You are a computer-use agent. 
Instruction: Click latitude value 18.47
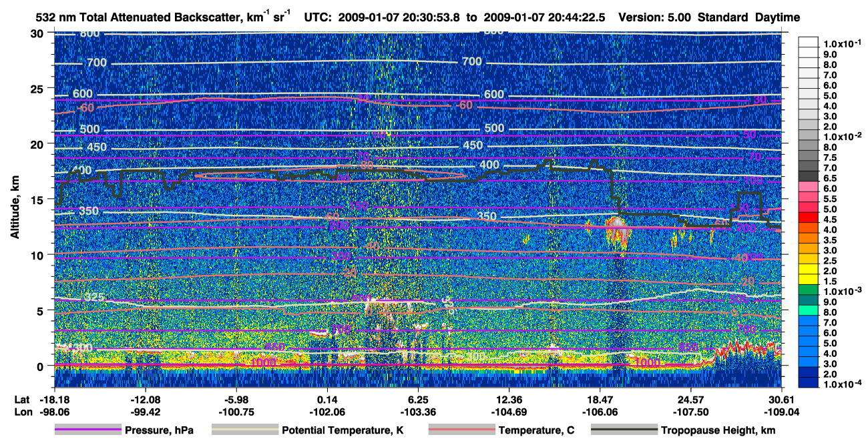point(600,399)
